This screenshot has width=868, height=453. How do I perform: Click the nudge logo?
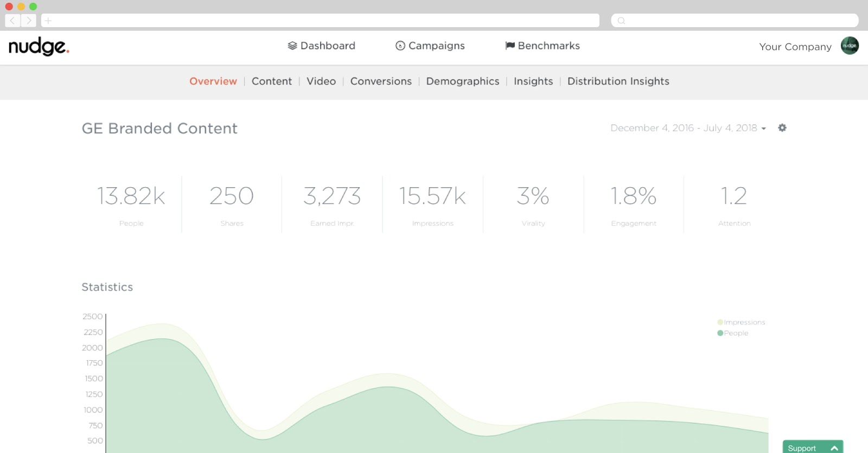(38, 47)
